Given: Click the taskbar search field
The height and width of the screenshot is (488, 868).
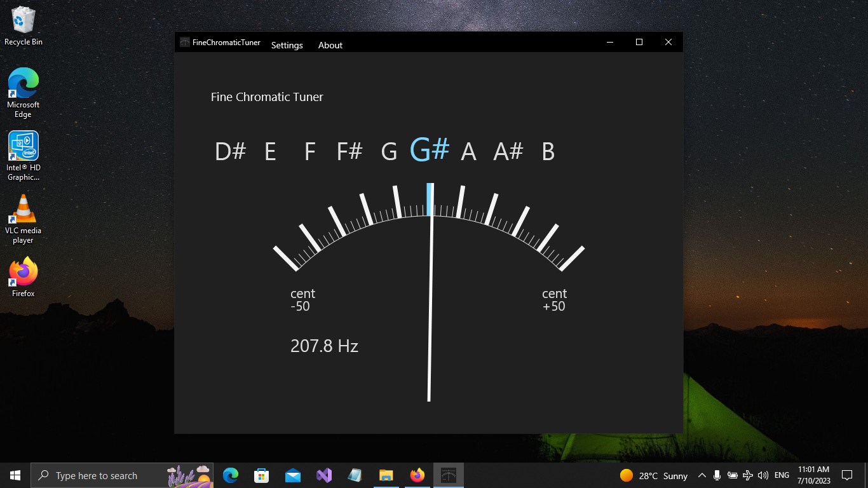Looking at the screenshot, I should pos(102,475).
